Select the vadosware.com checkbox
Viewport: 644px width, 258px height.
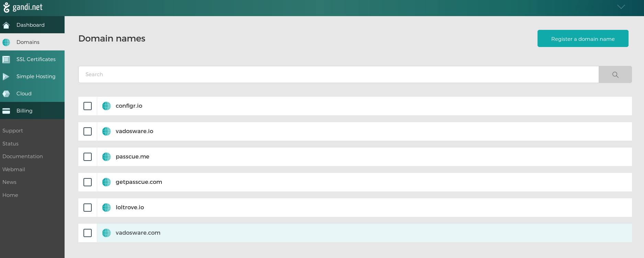pos(88,233)
